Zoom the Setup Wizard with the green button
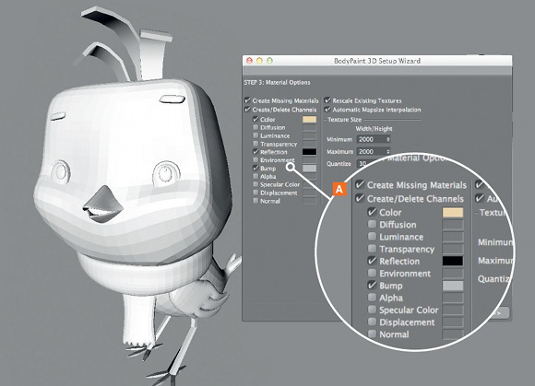 point(270,61)
